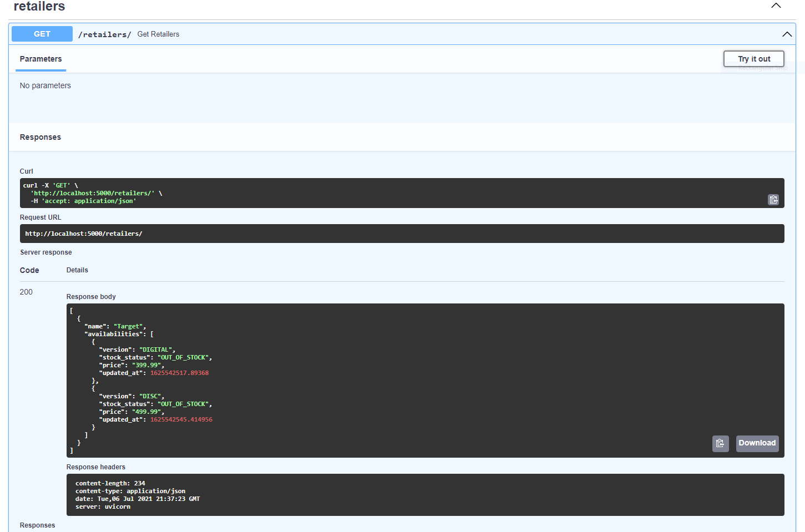Click the server: uvicorn header line
The width and height of the screenshot is (805, 532).
[x=103, y=506]
